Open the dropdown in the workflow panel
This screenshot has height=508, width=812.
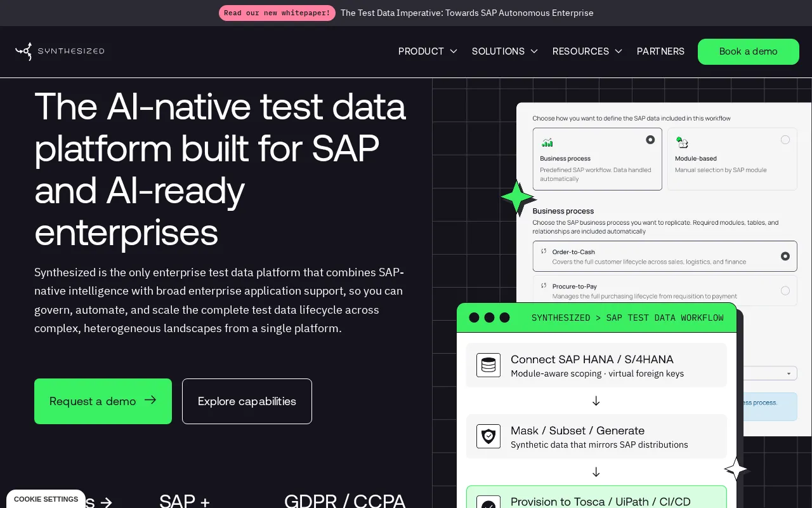pyautogui.click(x=770, y=373)
